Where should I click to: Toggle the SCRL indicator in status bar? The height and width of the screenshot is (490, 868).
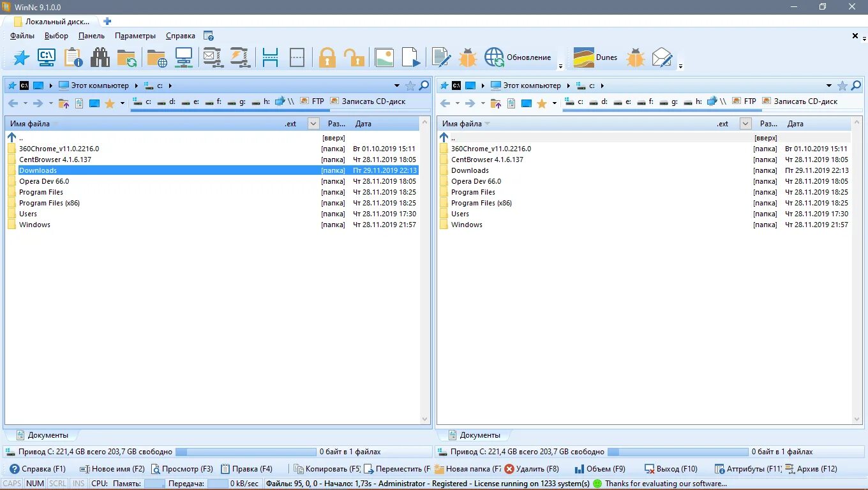(x=57, y=484)
